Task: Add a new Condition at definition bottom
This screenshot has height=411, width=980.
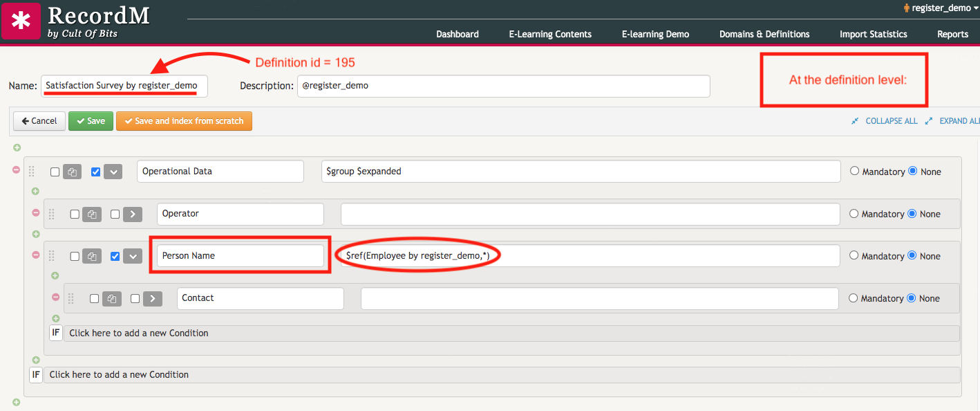Action: pyautogui.click(x=502, y=375)
